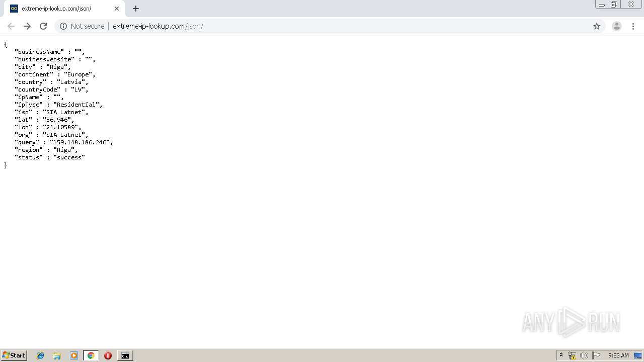The height and width of the screenshot is (362, 644).
Task: Click the network tray icon
Action: [x=572, y=355]
